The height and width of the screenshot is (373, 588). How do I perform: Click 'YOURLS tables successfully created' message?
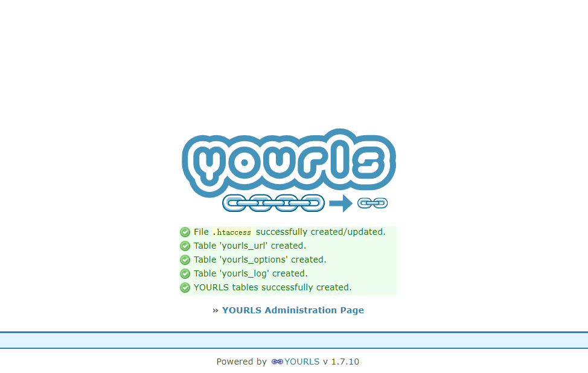click(273, 287)
